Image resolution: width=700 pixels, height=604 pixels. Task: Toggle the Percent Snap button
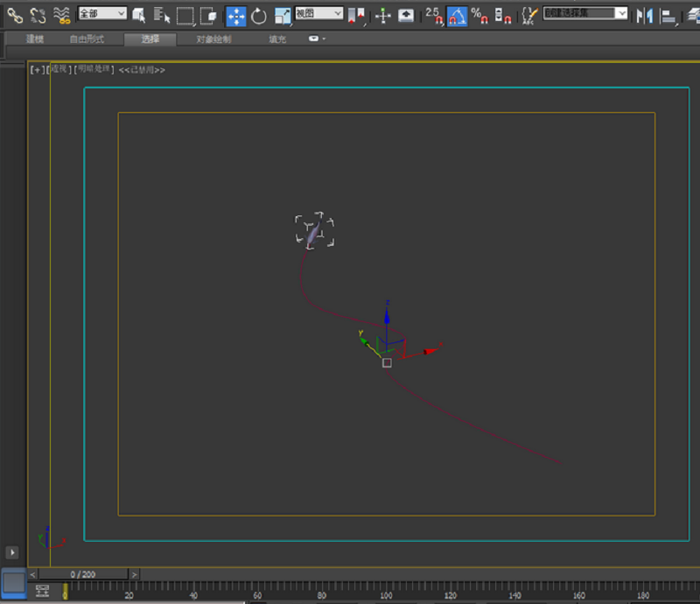coord(479,16)
